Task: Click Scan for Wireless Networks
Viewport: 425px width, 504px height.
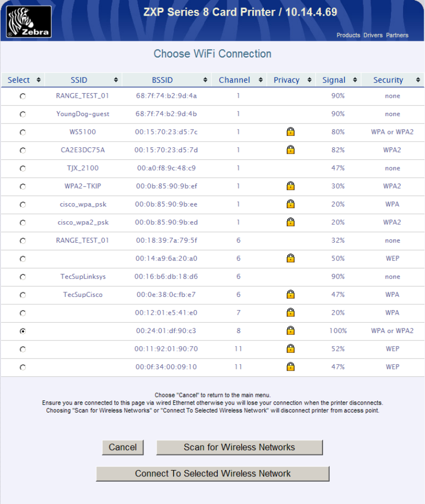Action: [239, 448]
